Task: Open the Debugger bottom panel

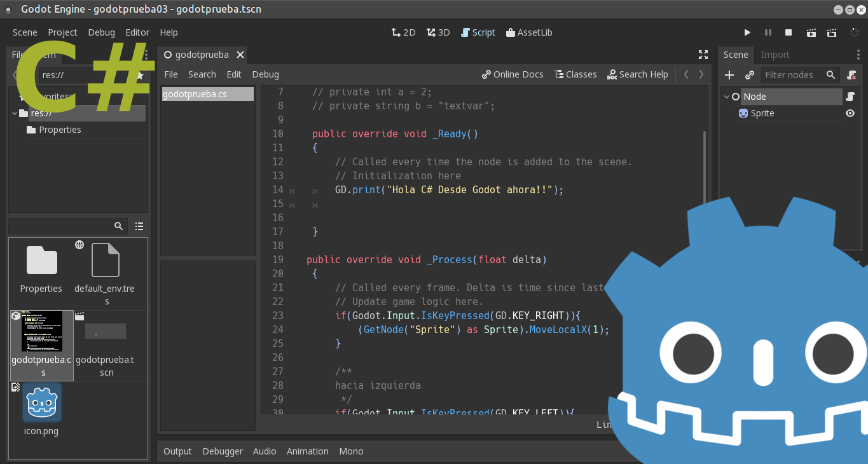Action: (x=223, y=451)
